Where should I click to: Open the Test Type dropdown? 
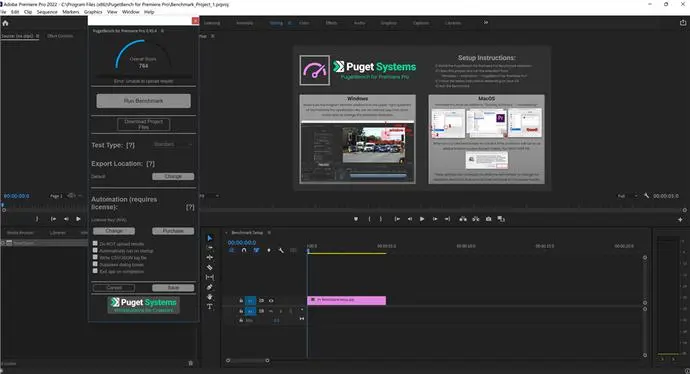[172, 144]
